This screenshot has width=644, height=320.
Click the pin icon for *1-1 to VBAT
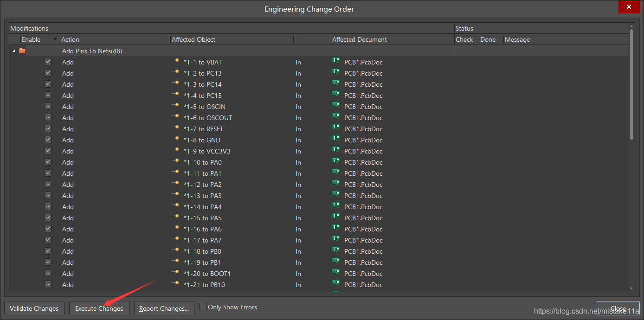click(175, 62)
